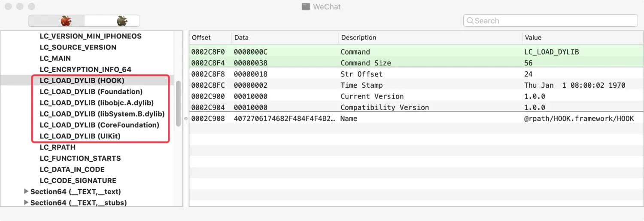Expand Section64 (__TEXT,__text) node
Image resolution: width=644 pixels, height=221 pixels.
(x=27, y=191)
